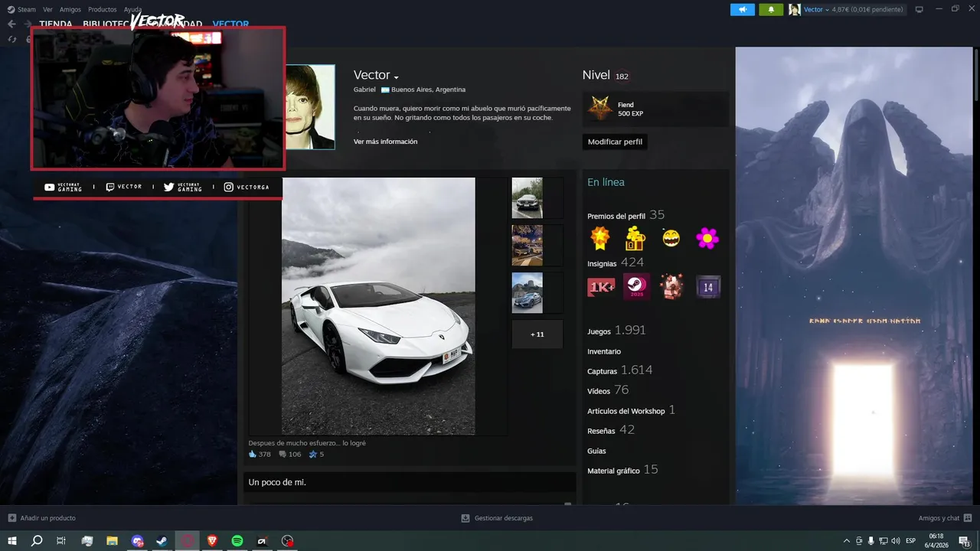980x551 pixels.
Task: Click the volume speaker tray icon
Action: coord(896,540)
